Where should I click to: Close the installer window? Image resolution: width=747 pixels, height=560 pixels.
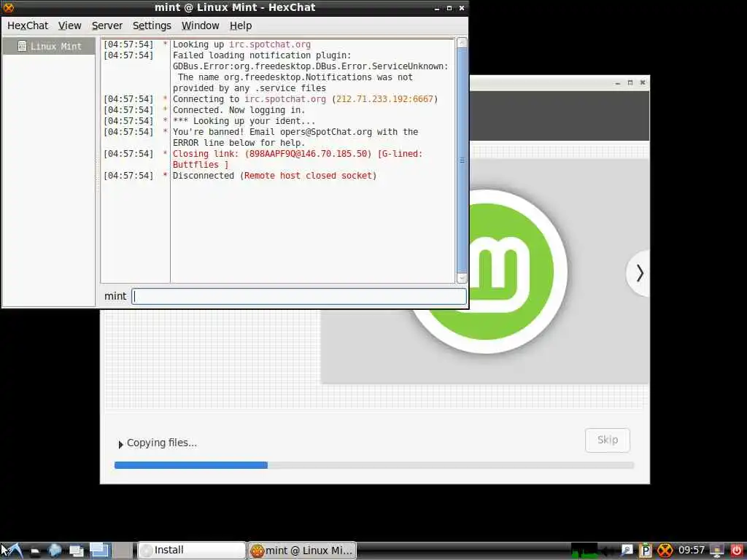pos(642,83)
